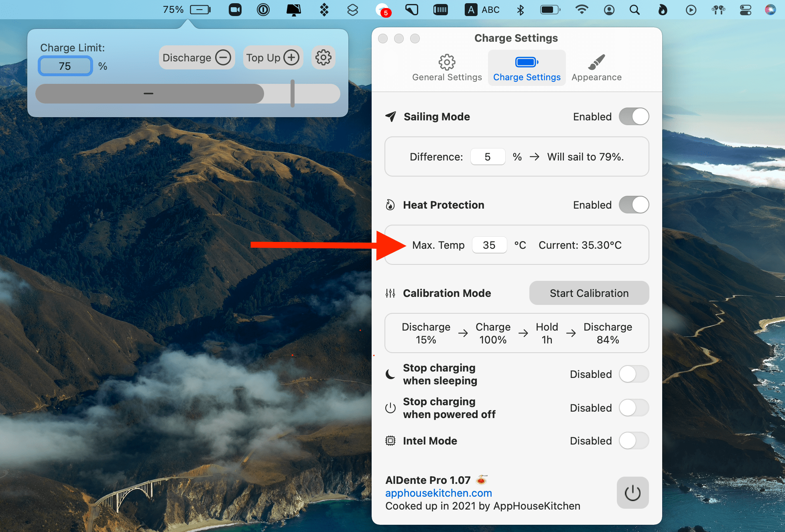Image resolution: width=785 pixels, height=532 pixels.
Task: Click the Max. Temp value field
Action: (489, 245)
